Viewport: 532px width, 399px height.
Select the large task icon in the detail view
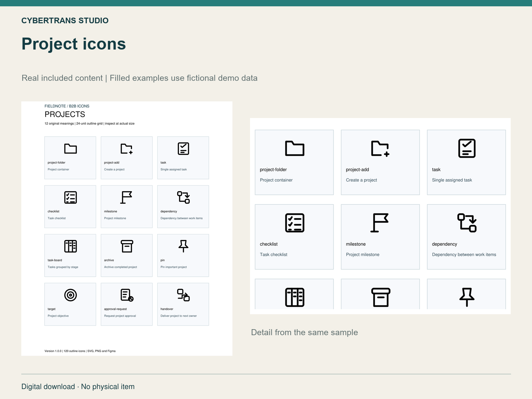[467, 148]
